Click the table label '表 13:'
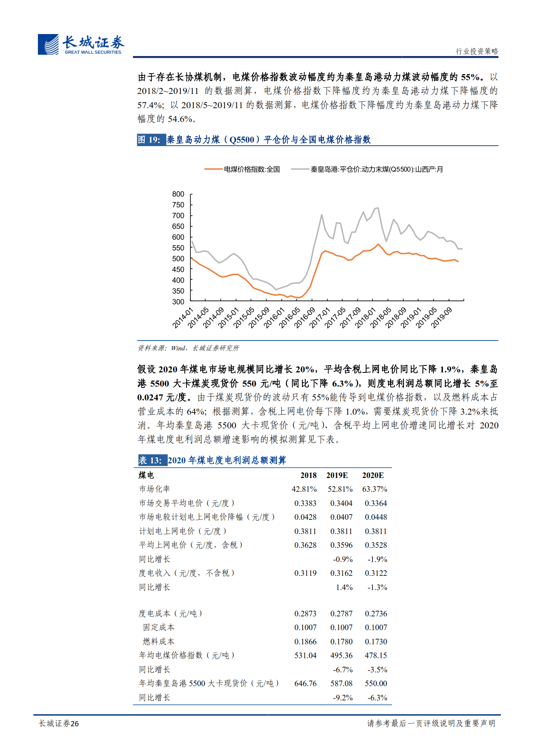Screen dimensions: 534x756 [152, 460]
